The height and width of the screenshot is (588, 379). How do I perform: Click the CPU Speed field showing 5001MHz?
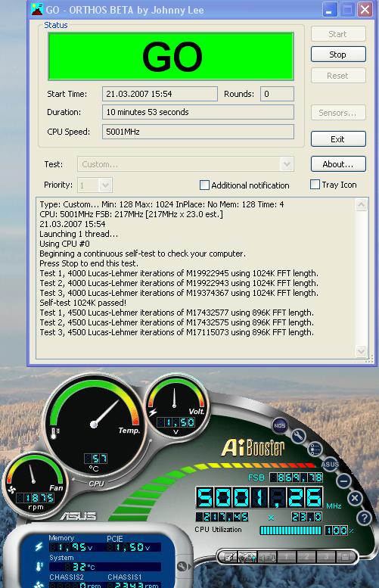(198, 132)
